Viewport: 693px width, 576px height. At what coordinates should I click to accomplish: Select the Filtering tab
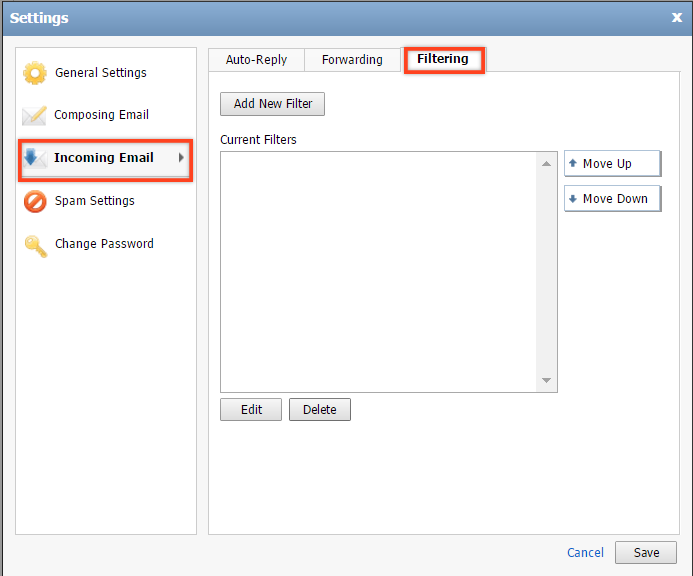pyautogui.click(x=444, y=59)
